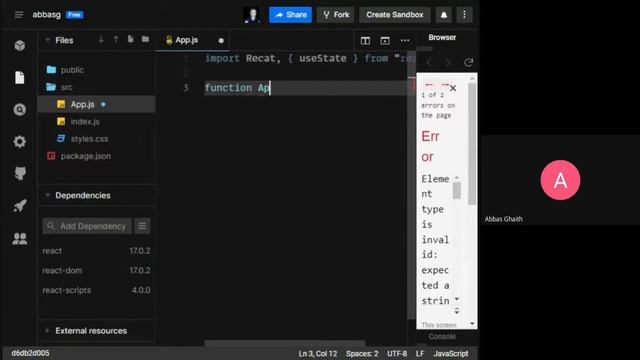This screenshot has height=360, width=640.
Task: Open the GitHub icon in sidebar
Action: click(x=20, y=173)
